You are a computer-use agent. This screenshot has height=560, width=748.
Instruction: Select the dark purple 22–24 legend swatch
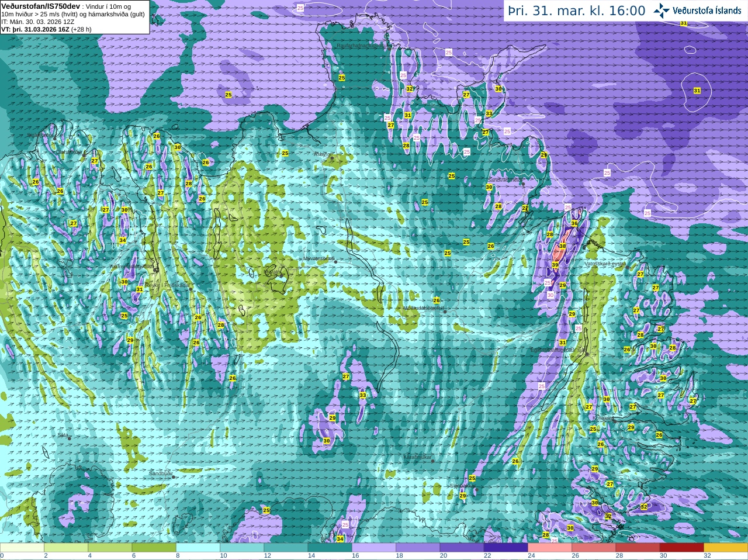[505, 548]
